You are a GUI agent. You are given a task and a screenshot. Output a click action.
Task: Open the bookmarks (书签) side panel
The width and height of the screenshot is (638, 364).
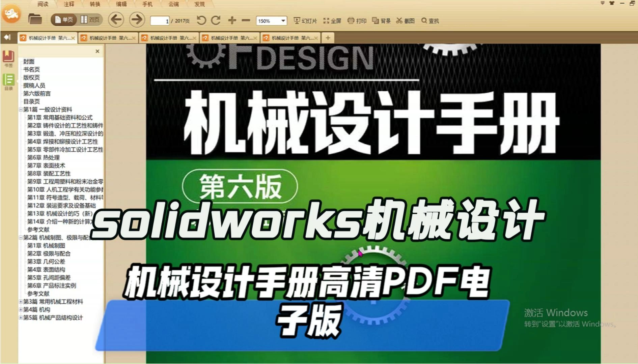pos(8,59)
